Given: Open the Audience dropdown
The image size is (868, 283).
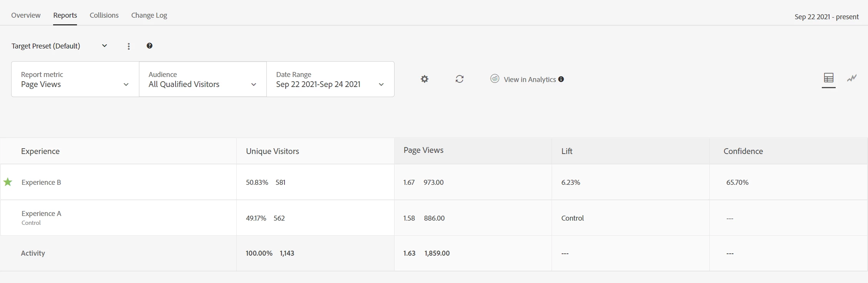Looking at the screenshot, I should 203,79.
